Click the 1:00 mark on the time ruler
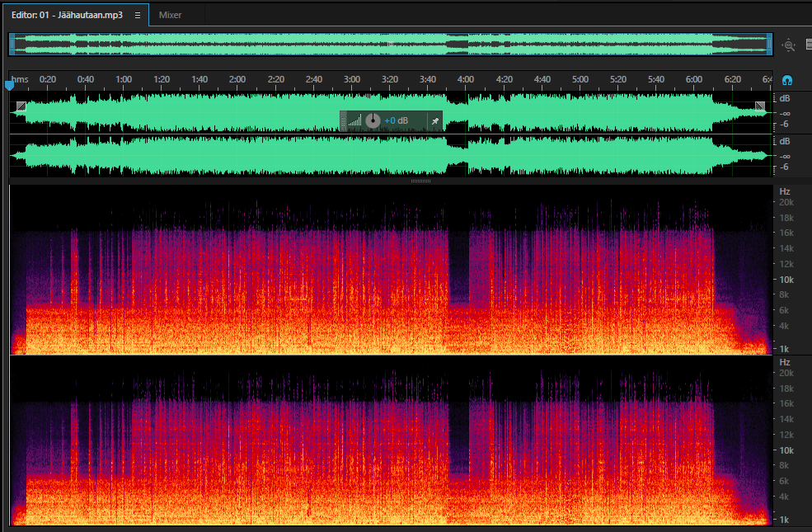The height and width of the screenshot is (532, 812). tap(124, 79)
